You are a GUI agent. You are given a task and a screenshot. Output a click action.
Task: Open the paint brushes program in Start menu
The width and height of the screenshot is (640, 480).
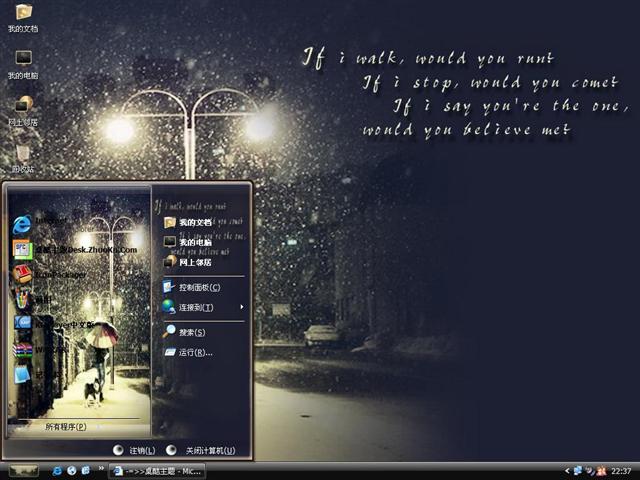tap(32, 300)
